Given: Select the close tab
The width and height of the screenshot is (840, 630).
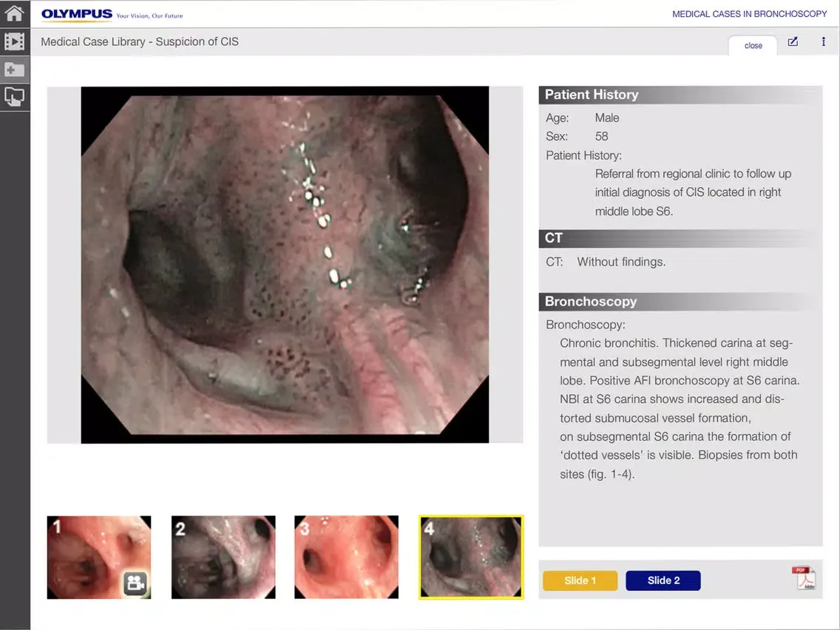Looking at the screenshot, I should [x=753, y=46].
